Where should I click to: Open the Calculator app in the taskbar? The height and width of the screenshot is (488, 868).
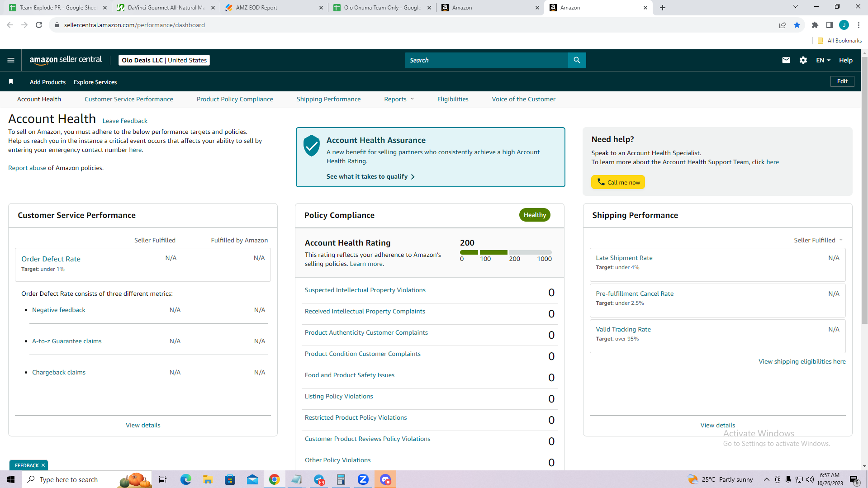[x=341, y=479]
